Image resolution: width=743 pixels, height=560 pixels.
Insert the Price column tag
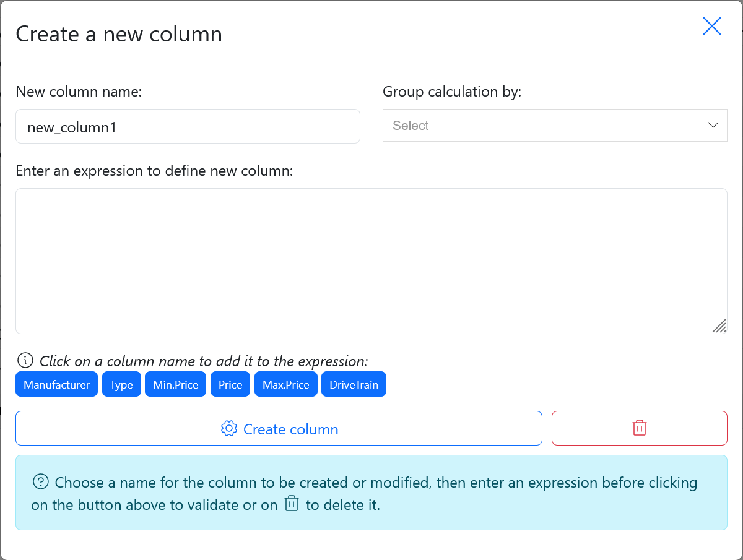(x=230, y=384)
